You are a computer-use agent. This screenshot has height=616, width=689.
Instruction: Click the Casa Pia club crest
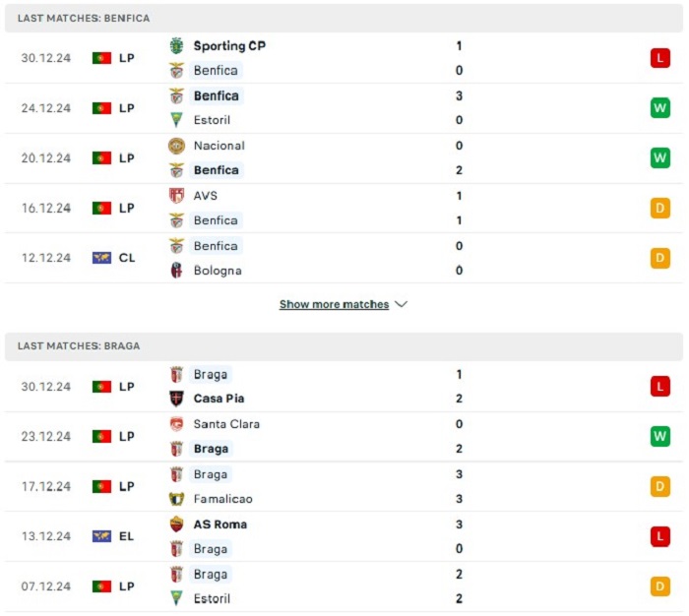[176, 399]
